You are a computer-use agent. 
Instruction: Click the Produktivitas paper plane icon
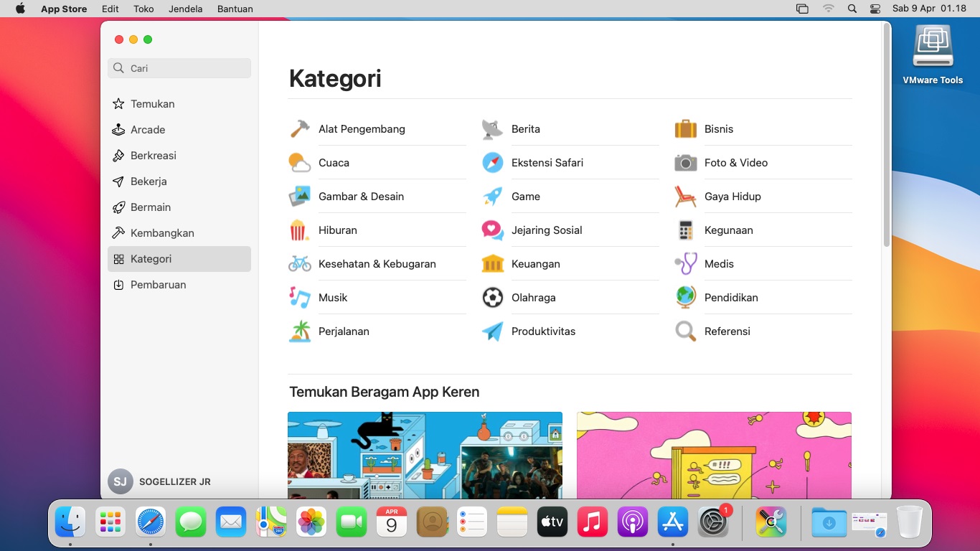tap(493, 331)
